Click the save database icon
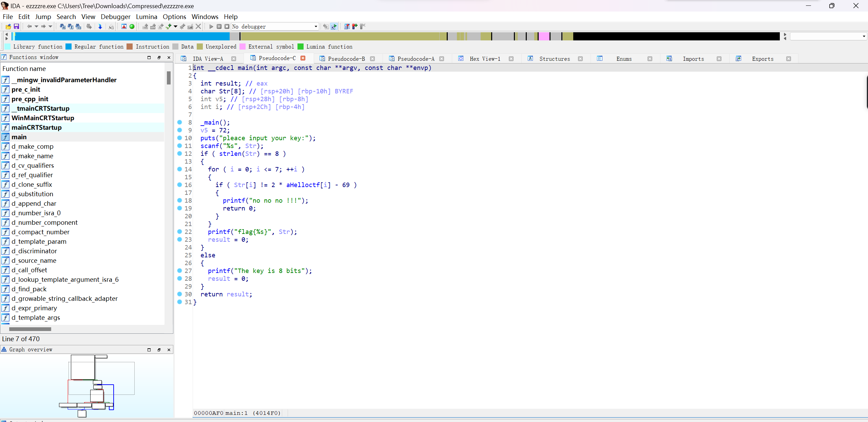868x422 pixels. (x=16, y=26)
